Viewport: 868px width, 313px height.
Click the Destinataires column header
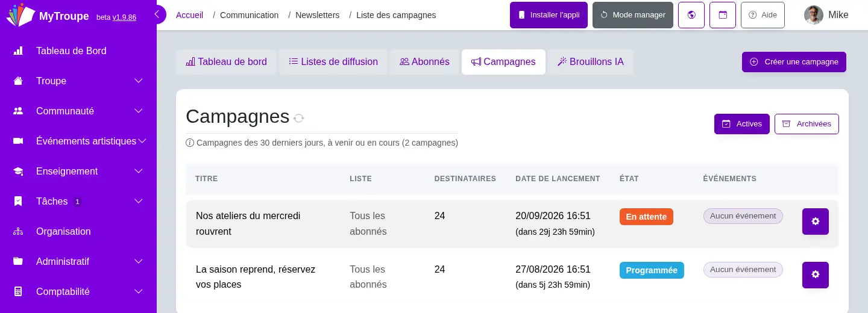click(465, 179)
